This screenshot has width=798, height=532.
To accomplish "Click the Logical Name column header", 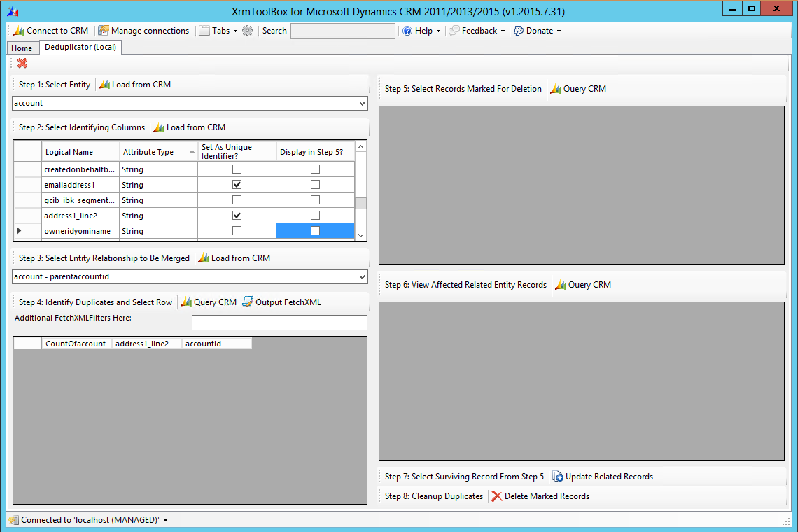I will (x=80, y=152).
